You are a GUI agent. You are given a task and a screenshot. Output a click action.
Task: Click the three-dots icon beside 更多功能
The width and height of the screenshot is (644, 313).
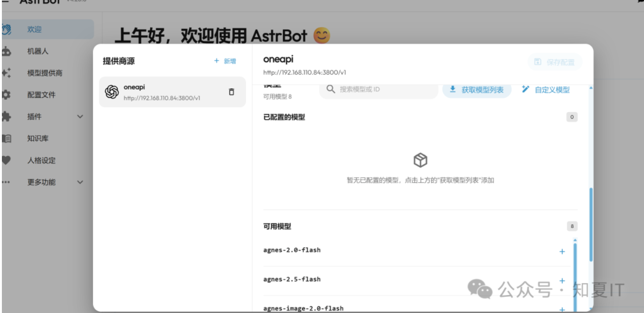6,182
